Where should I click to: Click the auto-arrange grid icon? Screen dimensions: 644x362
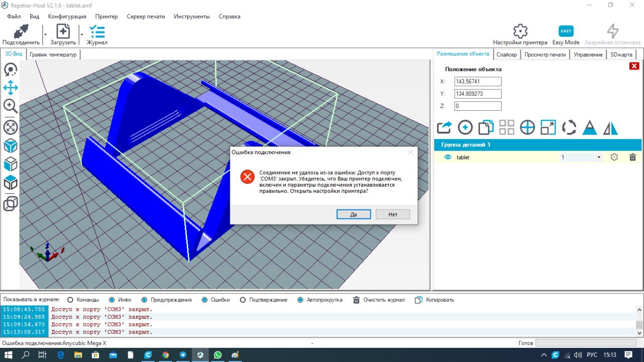click(x=507, y=127)
